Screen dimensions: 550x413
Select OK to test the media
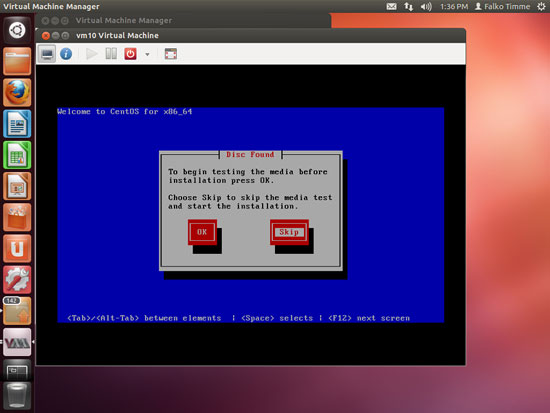tap(202, 232)
